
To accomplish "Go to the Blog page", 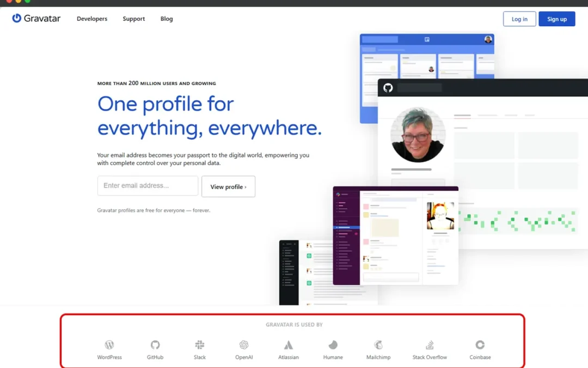I will click(x=167, y=19).
